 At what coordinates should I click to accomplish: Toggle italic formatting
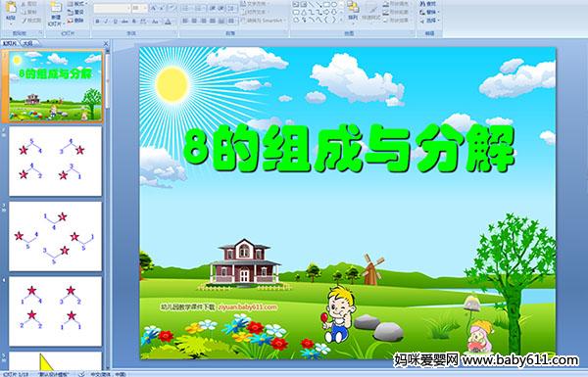(x=106, y=22)
